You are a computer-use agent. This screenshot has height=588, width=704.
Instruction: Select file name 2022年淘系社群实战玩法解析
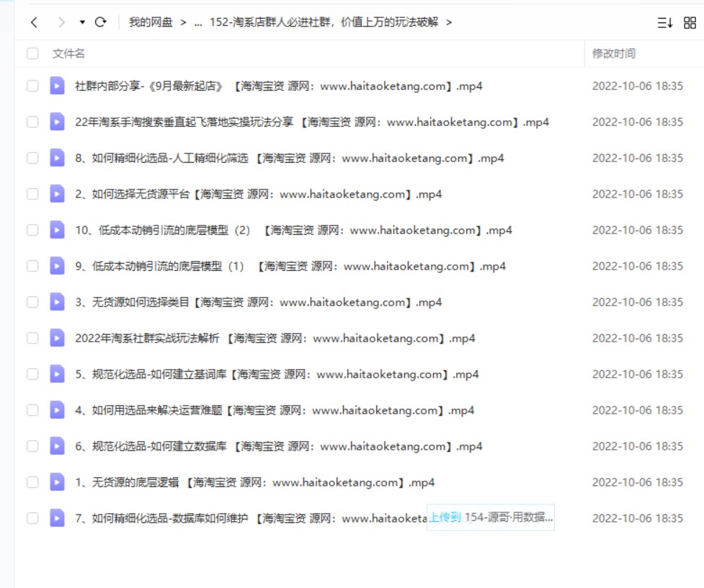[x=275, y=338]
